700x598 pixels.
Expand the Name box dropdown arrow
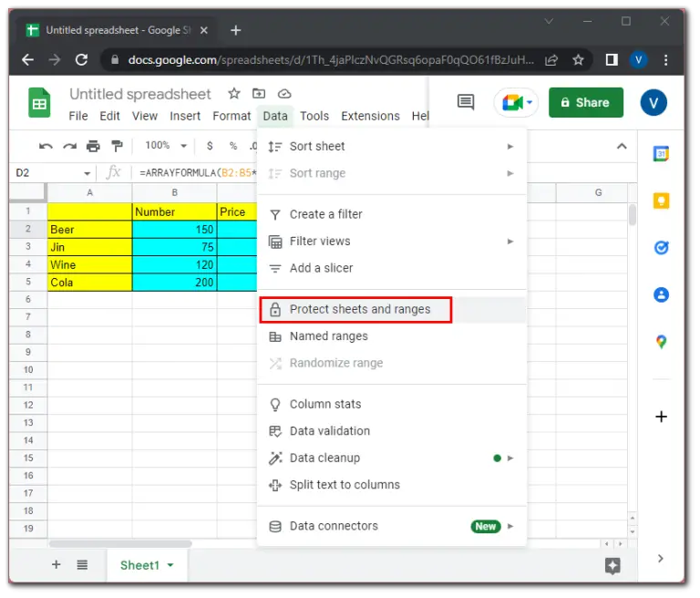pos(87,173)
